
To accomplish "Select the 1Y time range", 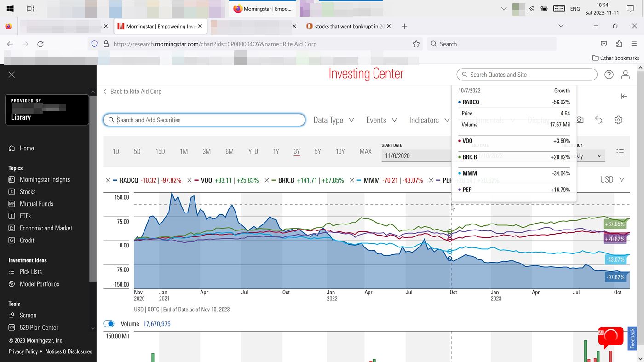I will click(x=276, y=151).
